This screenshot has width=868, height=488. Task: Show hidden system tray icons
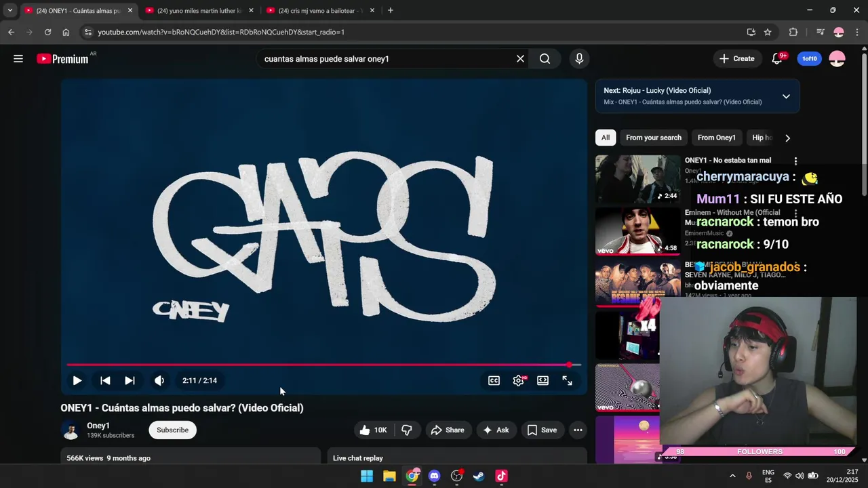coord(732,476)
